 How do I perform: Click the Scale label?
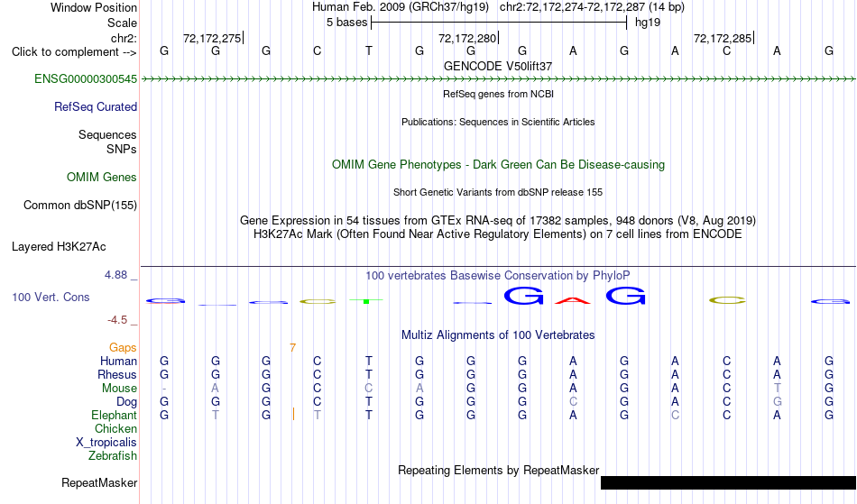point(123,23)
